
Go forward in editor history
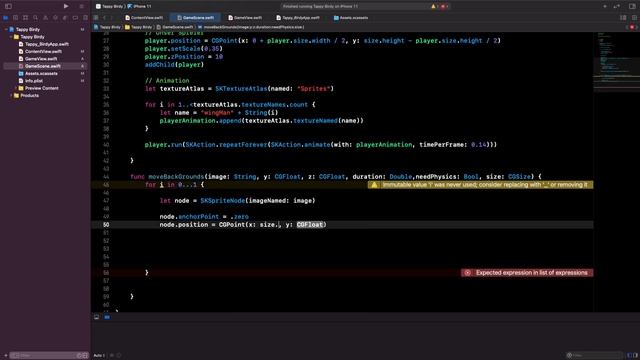pos(111,18)
